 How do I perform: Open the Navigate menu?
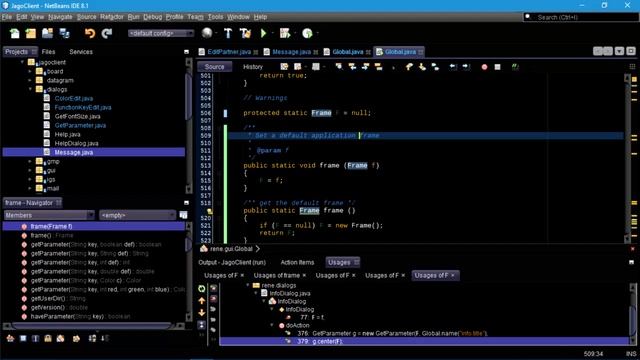(60, 17)
